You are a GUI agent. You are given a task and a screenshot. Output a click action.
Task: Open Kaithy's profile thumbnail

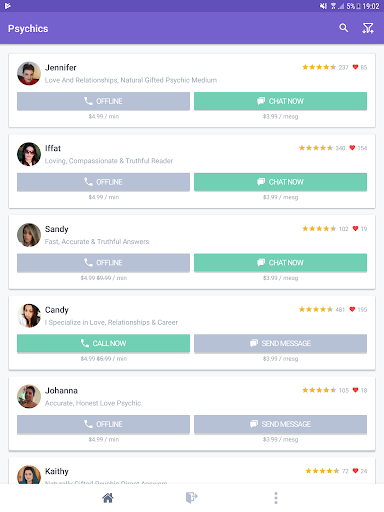coord(29,474)
